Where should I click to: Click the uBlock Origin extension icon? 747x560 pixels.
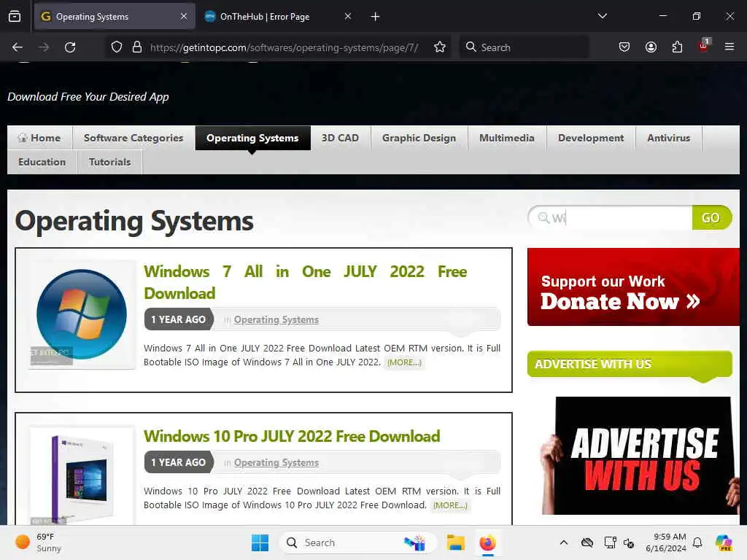click(704, 46)
